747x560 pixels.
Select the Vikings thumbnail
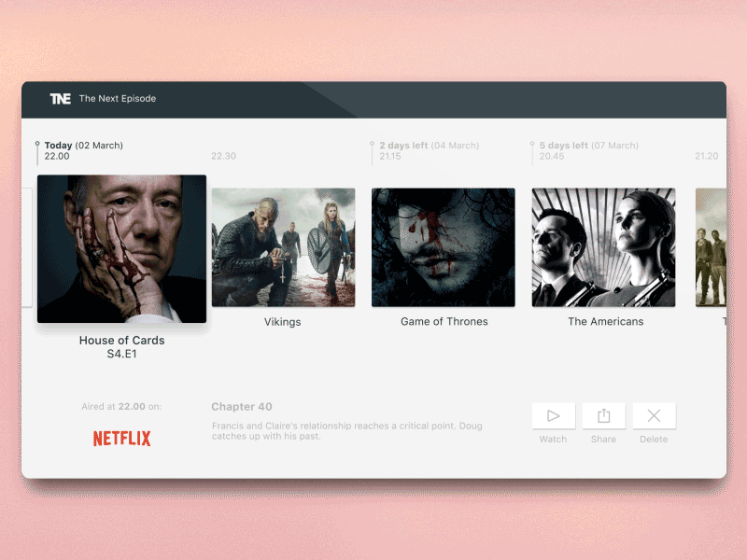(x=284, y=247)
